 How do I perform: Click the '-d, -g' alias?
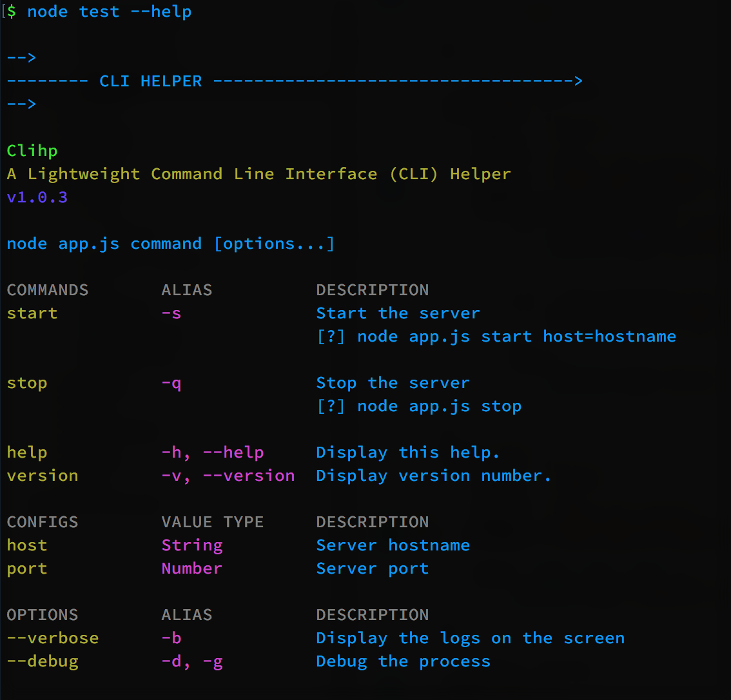[192, 661]
